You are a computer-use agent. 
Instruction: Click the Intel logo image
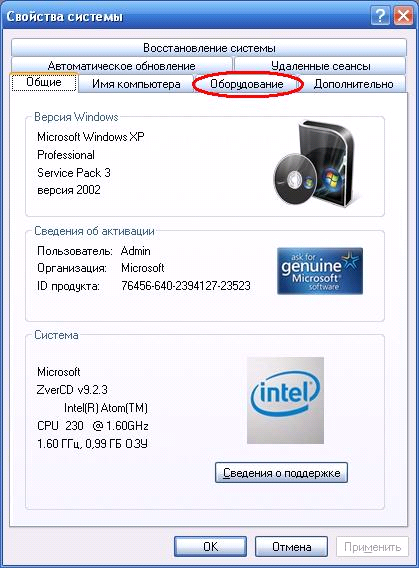(x=285, y=400)
